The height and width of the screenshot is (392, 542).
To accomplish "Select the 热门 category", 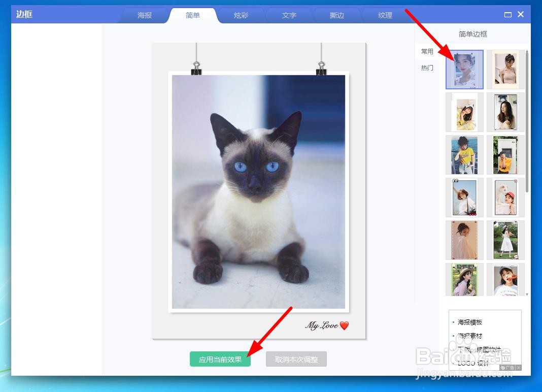I will coord(427,68).
